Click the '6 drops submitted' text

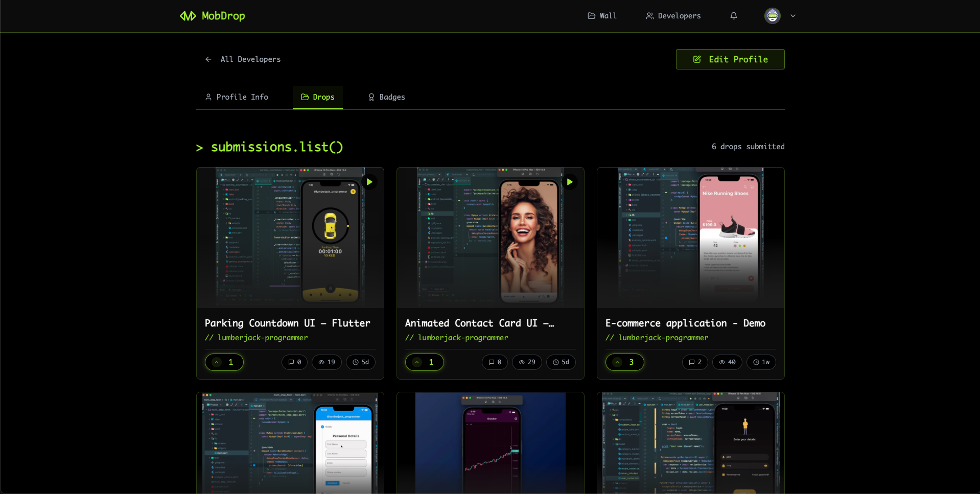click(x=748, y=147)
